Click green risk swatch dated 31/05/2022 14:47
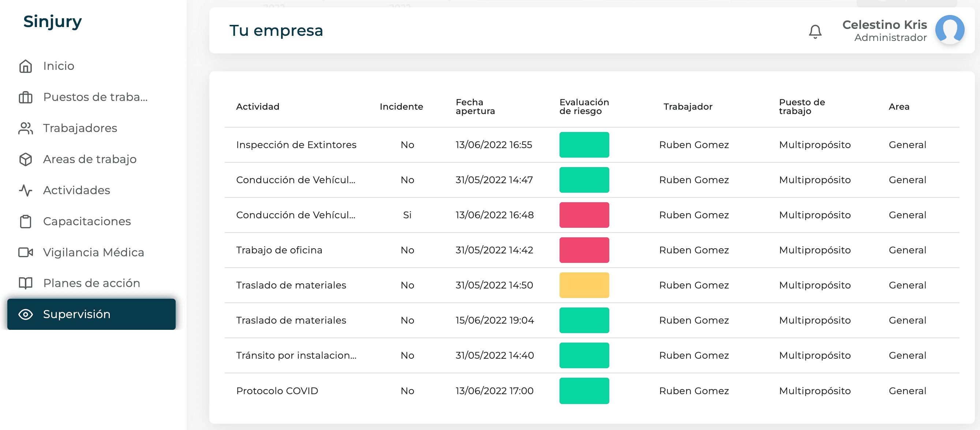This screenshot has width=980, height=430. pyautogui.click(x=584, y=180)
